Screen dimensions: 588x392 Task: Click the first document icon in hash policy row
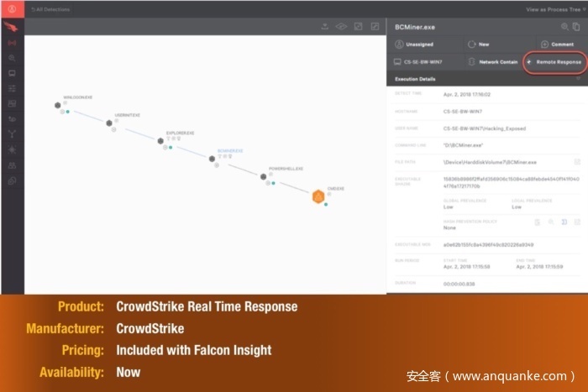537,222
